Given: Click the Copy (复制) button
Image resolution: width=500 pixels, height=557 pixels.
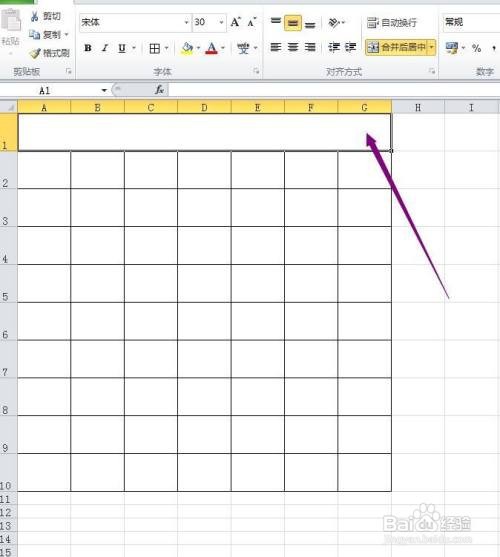Looking at the screenshot, I should [45, 35].
